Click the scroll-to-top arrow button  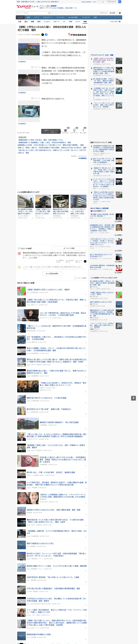tap(133, 398)
